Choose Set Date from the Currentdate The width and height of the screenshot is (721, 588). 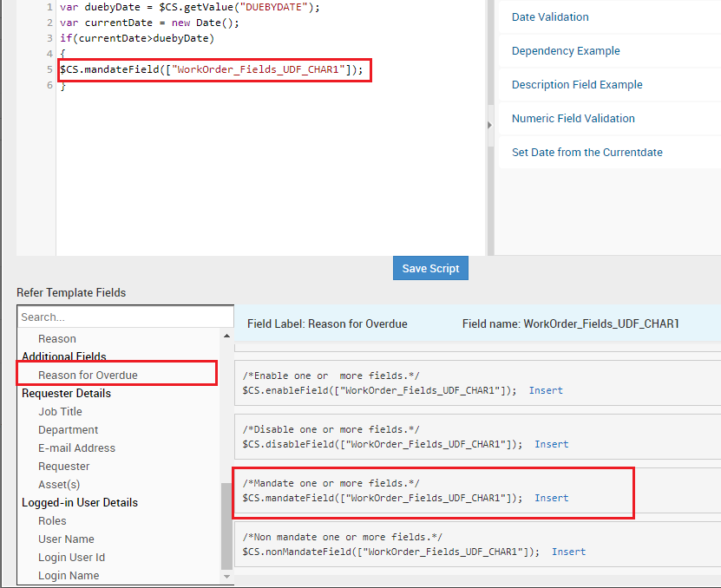[x=587, y=153]
